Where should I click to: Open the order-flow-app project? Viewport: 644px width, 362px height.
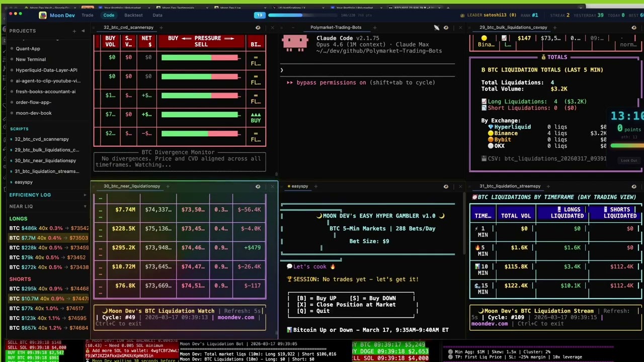[33, 102]
